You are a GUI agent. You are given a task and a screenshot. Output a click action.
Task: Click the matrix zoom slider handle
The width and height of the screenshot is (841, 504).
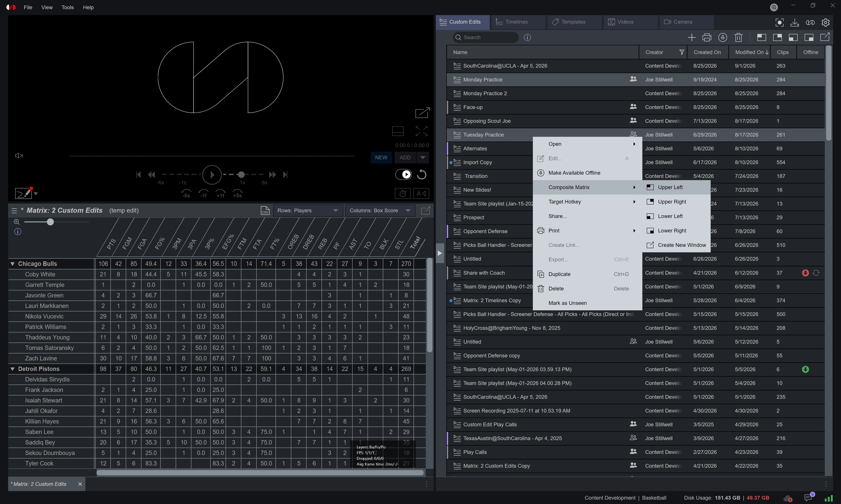coord(50,222)
